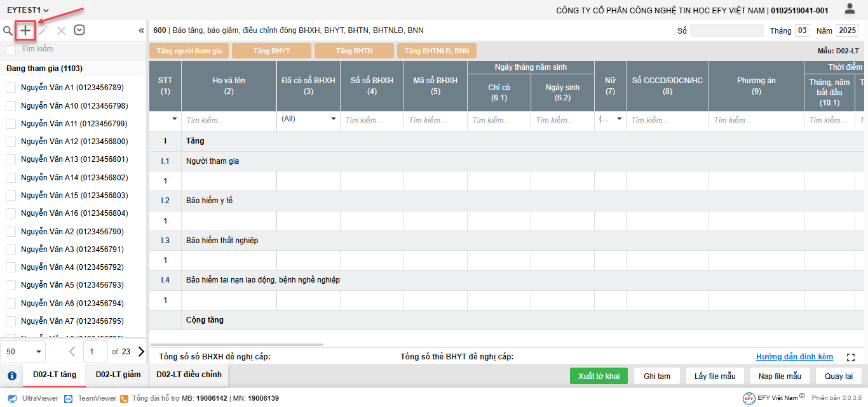Expand the Đã có sổ BHXH (All) filter

pos(333,119)
